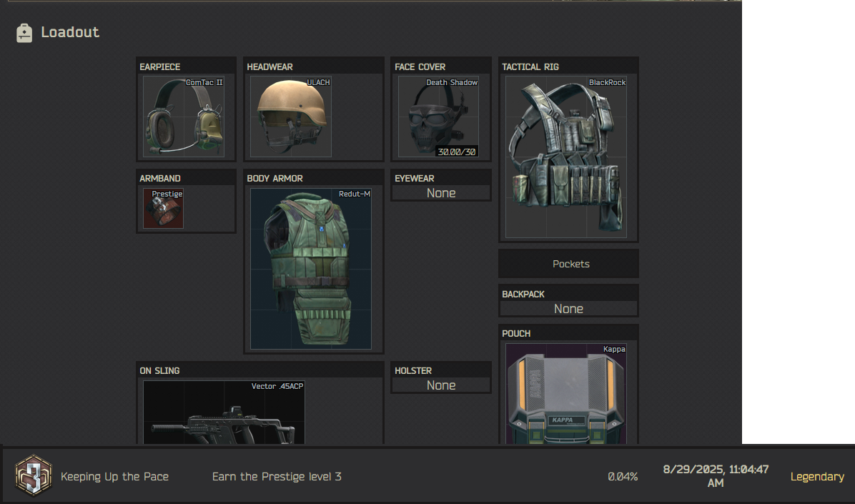Screen dimensions: 855x504
Task: Click the Prestige level 3 achievement badge
Action: pos(33,476)
